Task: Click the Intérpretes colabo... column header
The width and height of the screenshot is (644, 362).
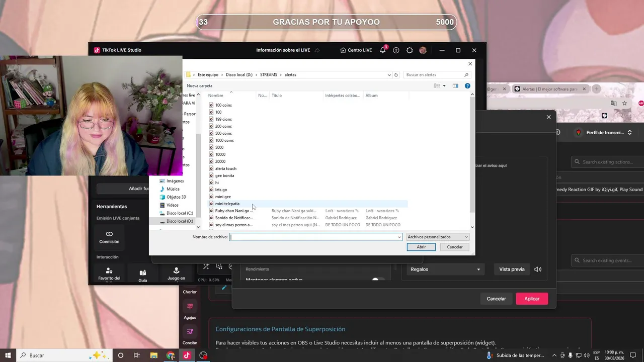Action: pos(344,96)
